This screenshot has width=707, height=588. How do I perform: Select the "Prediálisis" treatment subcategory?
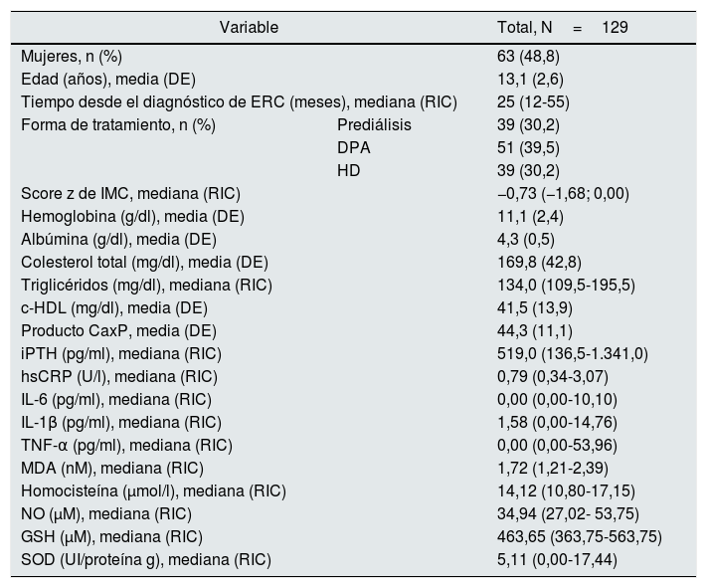pyautogui.click(x=374, y=125)
